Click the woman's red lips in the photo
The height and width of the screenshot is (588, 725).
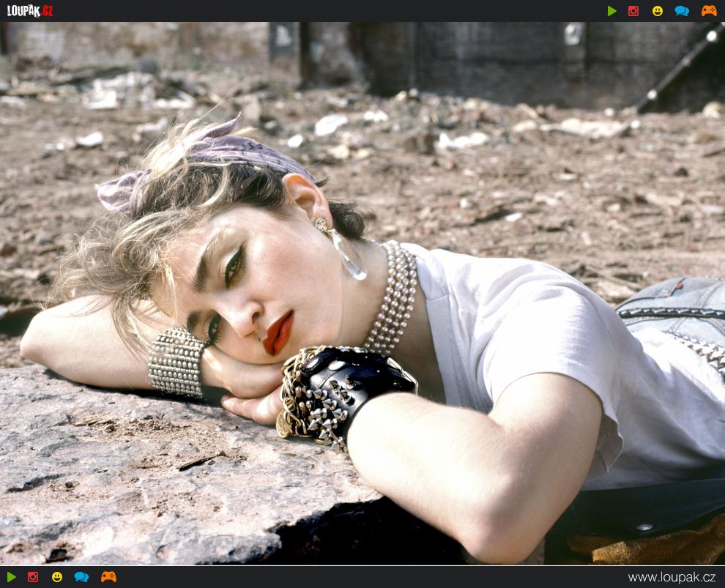pyautogui.click(x=278, y=332)
